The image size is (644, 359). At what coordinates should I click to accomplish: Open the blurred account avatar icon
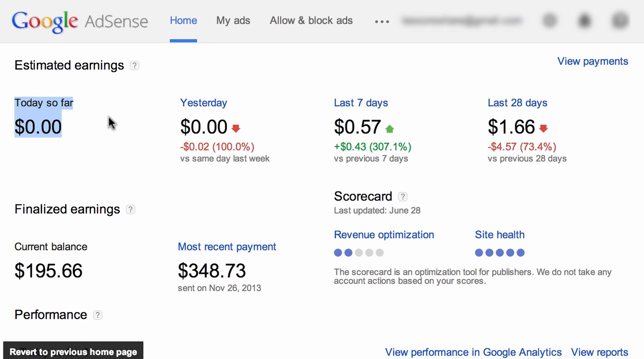[620, 21]
